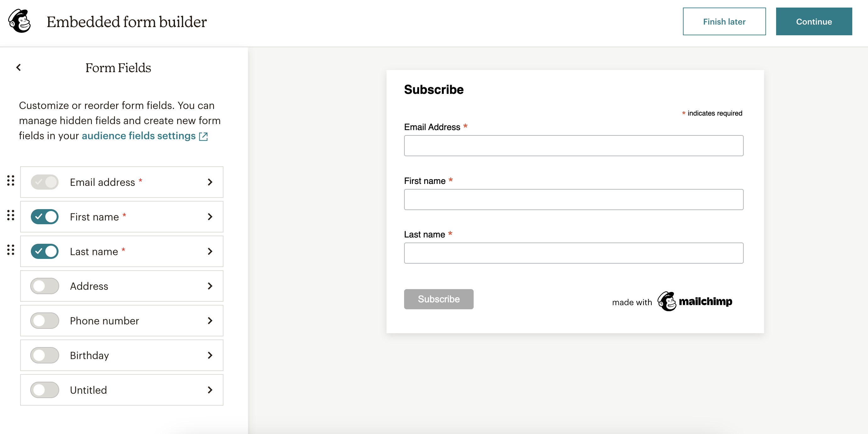This screenshot has width=868, height=434.
Task: Grab the Last name drag handle
Action: pyautogui.click(x=10, y=250)
